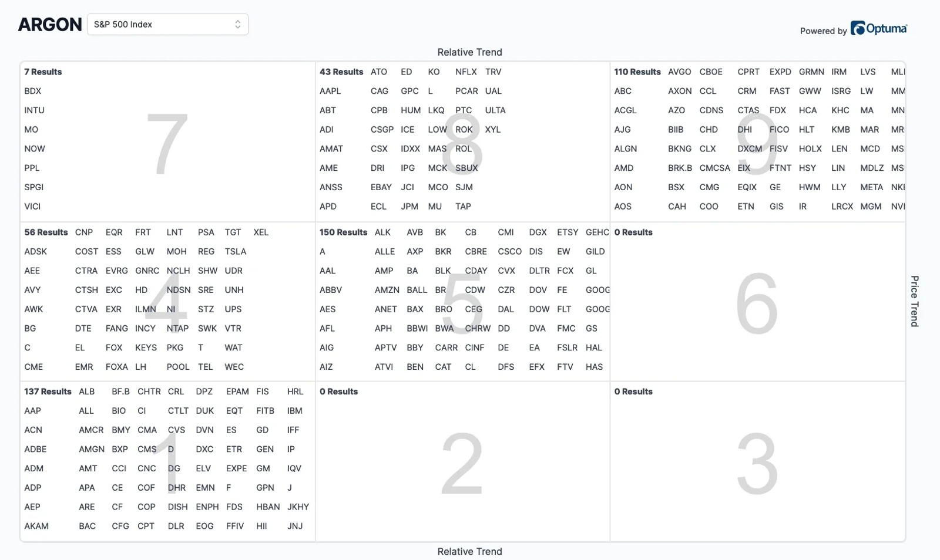Select ticker SPGI

coord(34,187)
